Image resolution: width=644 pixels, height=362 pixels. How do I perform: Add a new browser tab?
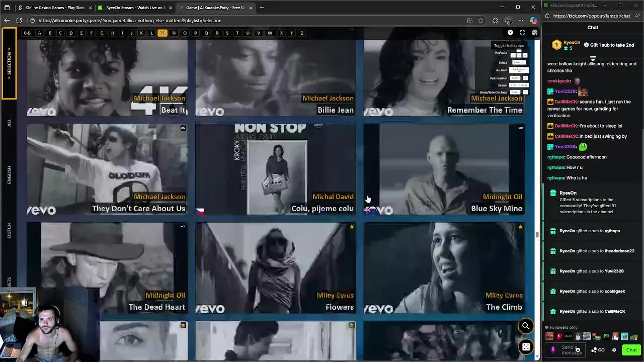262,8
